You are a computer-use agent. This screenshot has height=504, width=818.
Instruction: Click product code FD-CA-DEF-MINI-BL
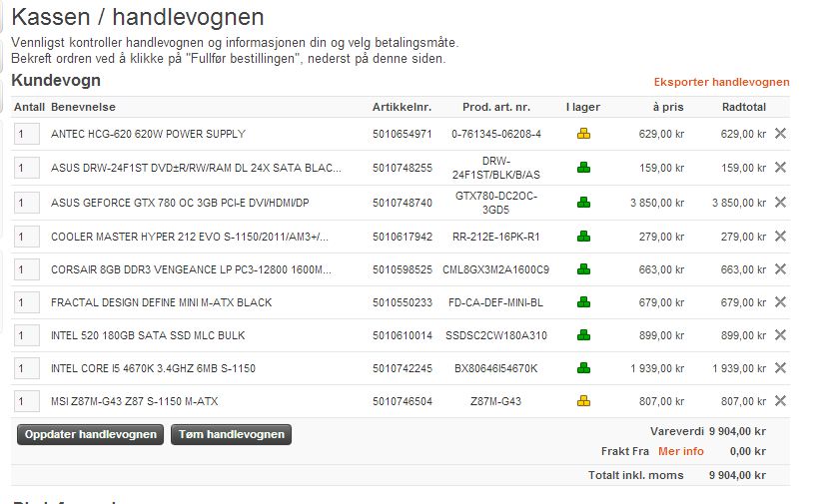(x=496, y=302)
